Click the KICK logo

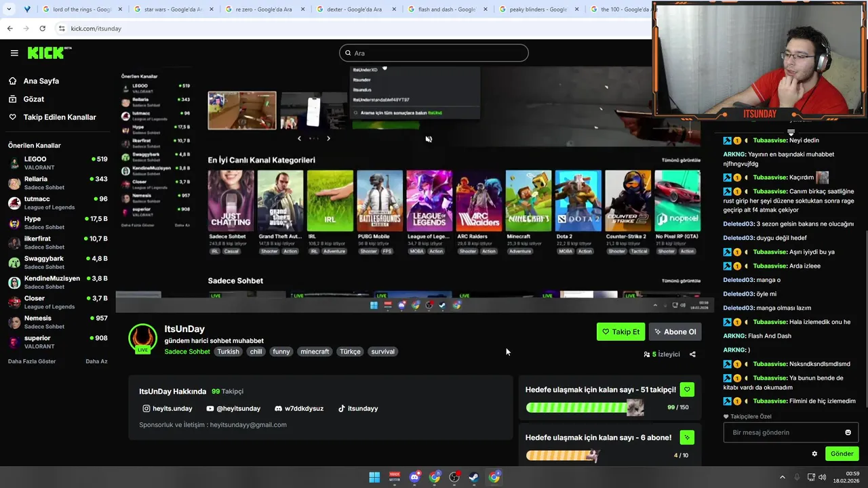pos(50,53)
